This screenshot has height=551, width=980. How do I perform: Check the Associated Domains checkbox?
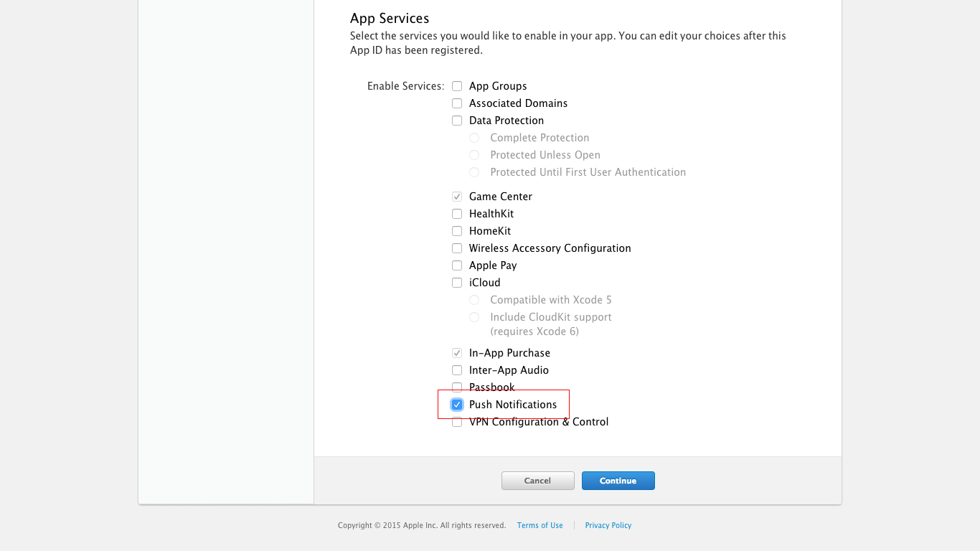(457, 103)
